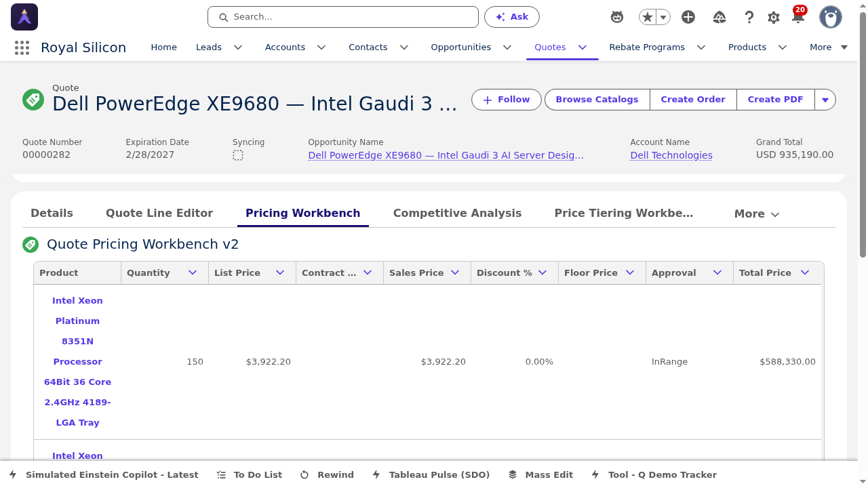Open the Setup gear icon
868x488 pixels.
[x=774, y=18]
